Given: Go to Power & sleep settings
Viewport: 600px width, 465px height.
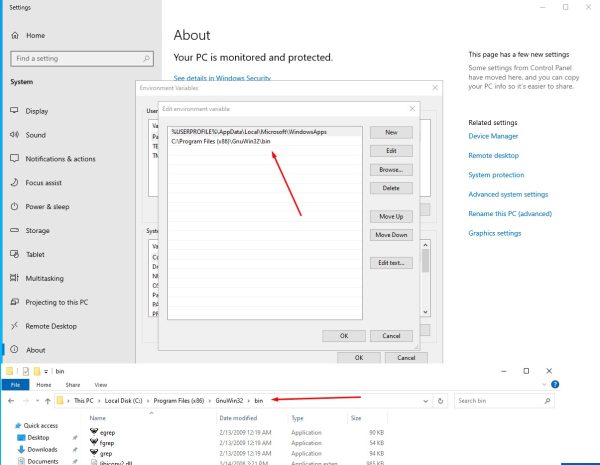Looking at the screenshot, I should [50, 207].
